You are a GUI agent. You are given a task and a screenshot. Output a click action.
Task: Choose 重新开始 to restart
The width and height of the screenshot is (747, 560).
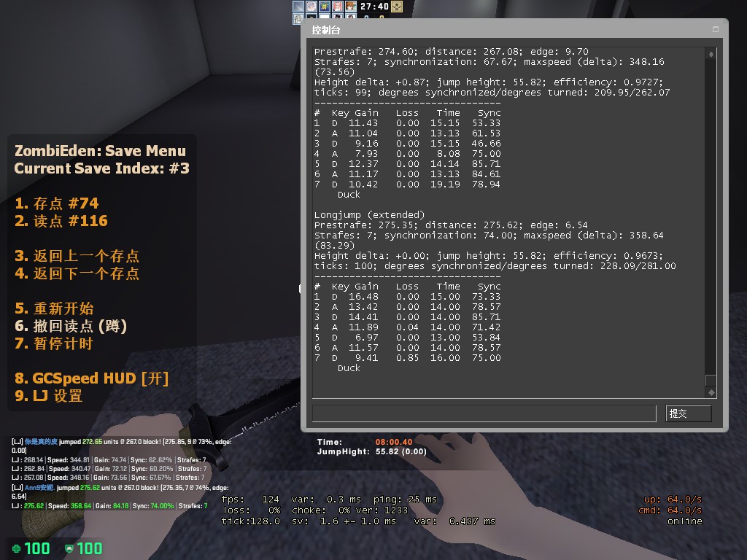click(55, 308)
